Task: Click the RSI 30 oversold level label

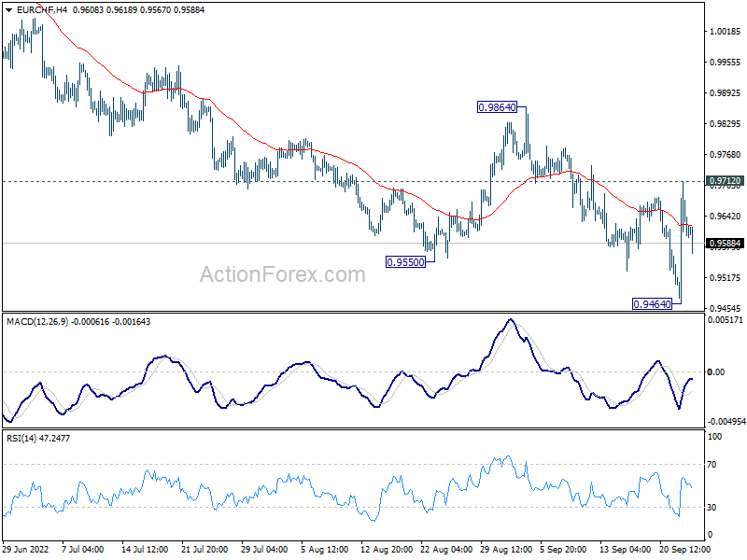Action: pyautogui.click(x=712, y=508)
